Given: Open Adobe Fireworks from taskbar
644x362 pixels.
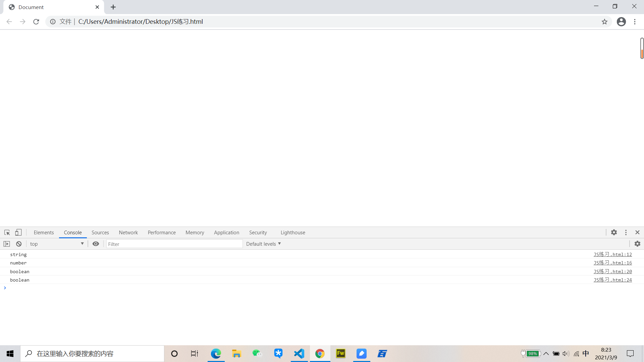Looking at the screenshot, I should pyautogui.click(x=340, y=354).
